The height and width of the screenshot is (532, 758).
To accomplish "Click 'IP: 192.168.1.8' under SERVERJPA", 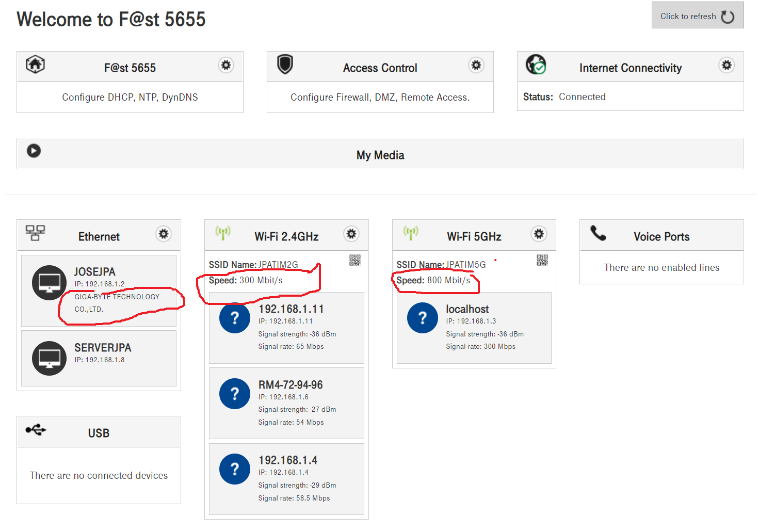I will 100,360.
